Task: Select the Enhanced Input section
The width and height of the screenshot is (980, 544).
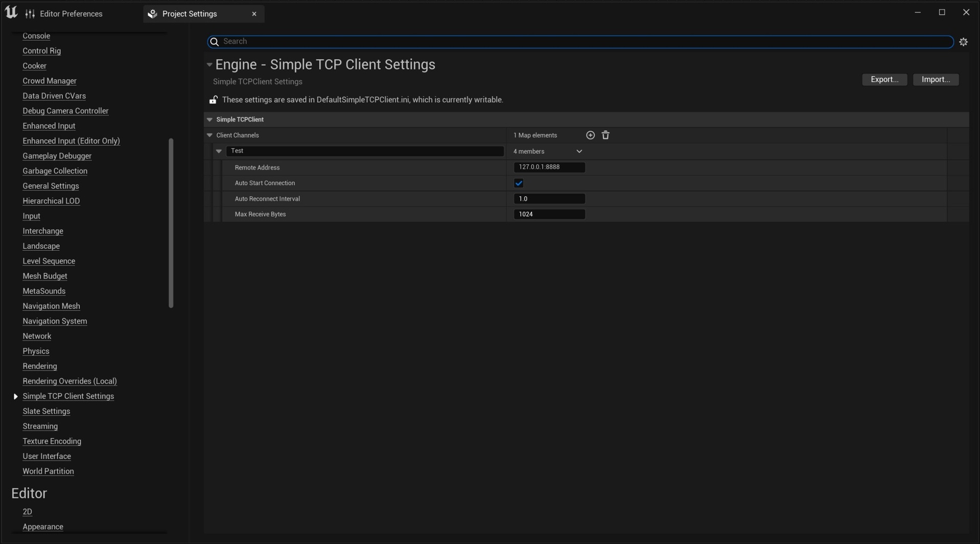Action: pos(49,126)
